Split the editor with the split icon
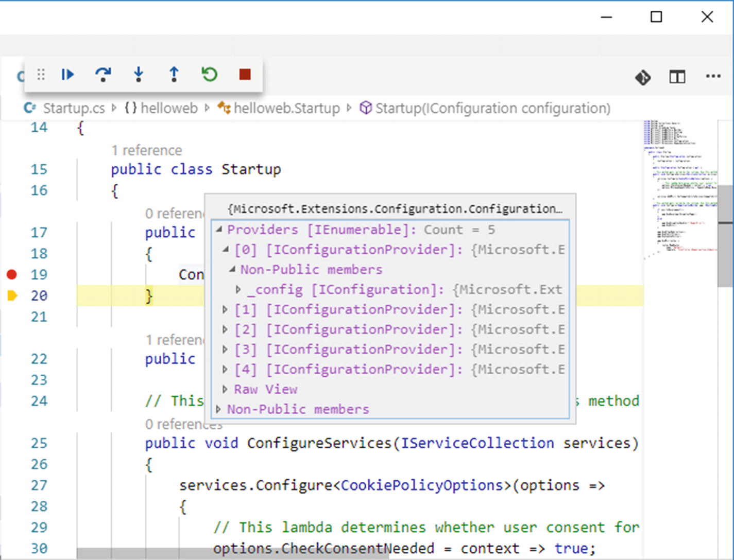 point(677,77)
